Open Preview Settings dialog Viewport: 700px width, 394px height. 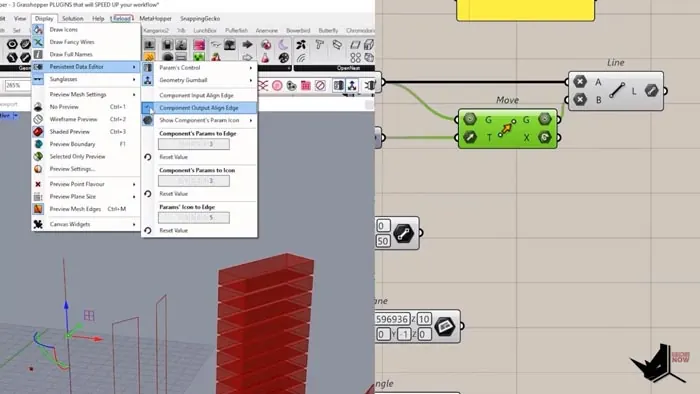(x=86, y=169)
